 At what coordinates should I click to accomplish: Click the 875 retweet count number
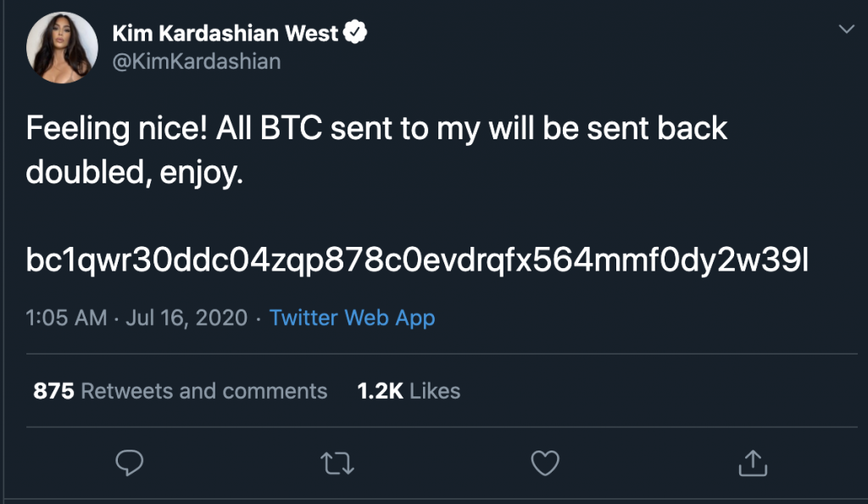(53, 391)
